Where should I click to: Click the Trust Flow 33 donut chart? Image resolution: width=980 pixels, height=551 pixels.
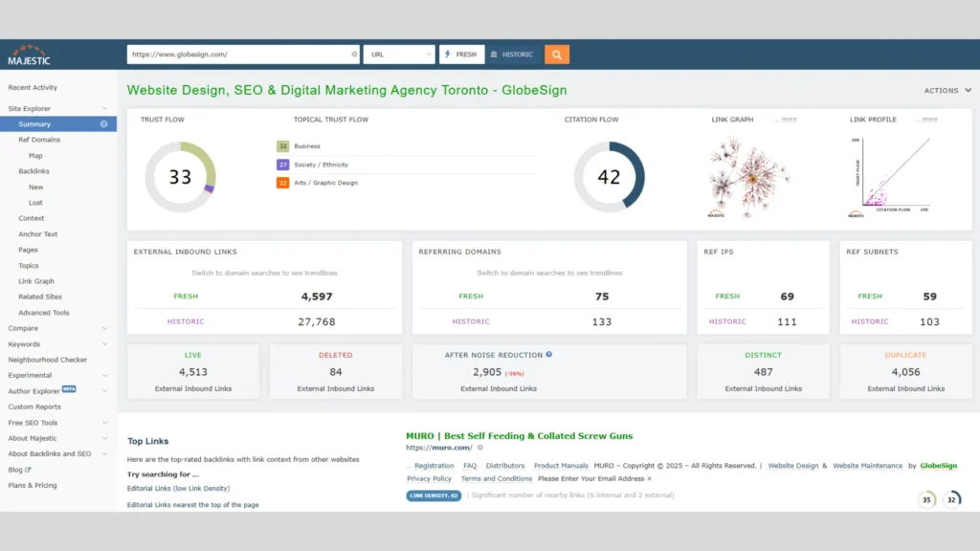[180, 177]
